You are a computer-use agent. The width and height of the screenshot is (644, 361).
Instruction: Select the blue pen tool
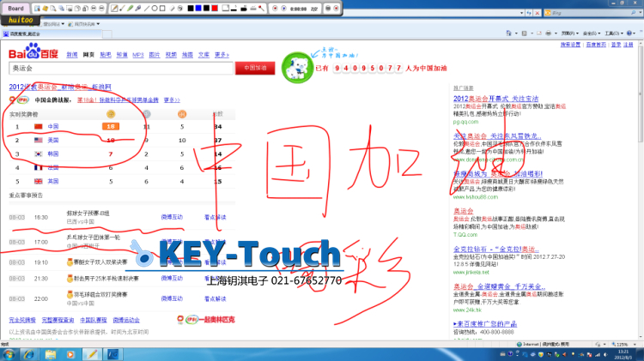pyautogui.click(x=138, y=9)
